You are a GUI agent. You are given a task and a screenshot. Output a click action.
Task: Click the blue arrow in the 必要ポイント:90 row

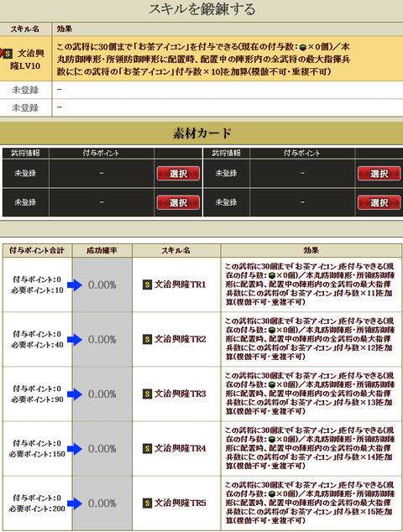tap(75, 394)
